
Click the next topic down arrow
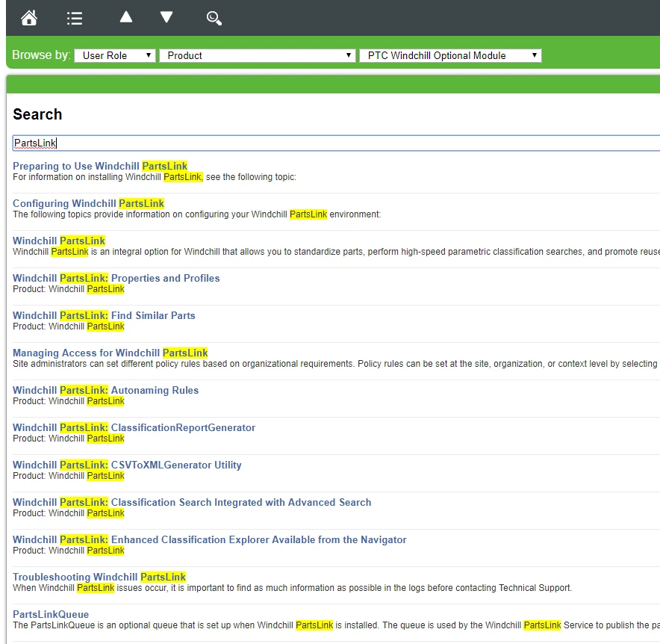click(166, 17)
